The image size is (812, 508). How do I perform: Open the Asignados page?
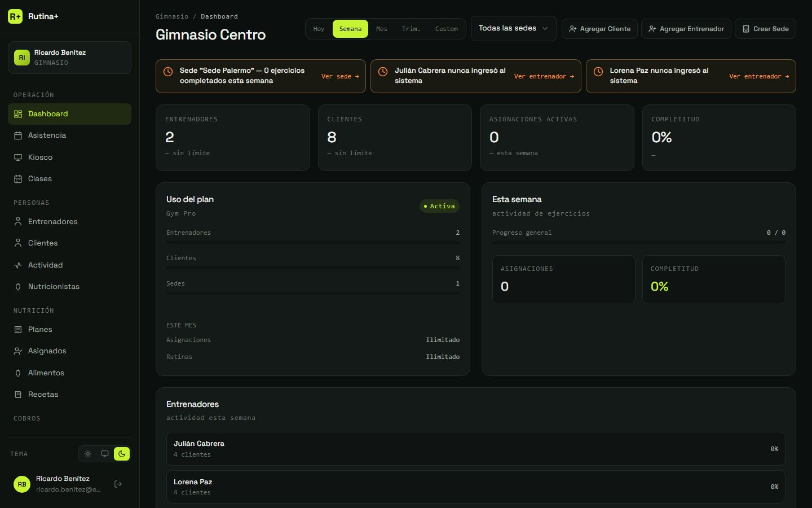[x=69, y=351]
